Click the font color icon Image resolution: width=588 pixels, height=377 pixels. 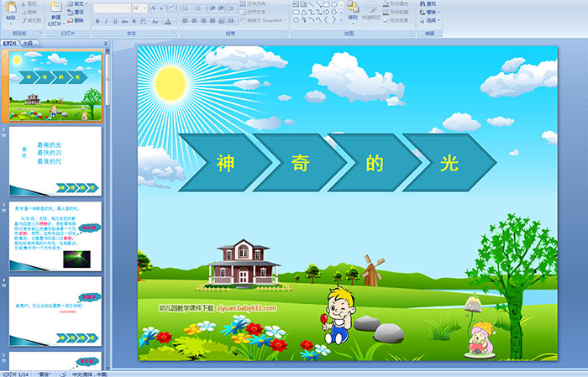click(x=168, y=20)
